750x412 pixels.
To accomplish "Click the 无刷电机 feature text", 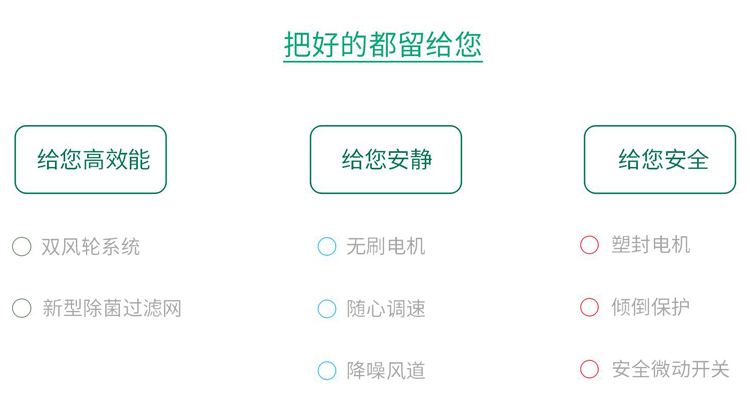I will [386, 247].
